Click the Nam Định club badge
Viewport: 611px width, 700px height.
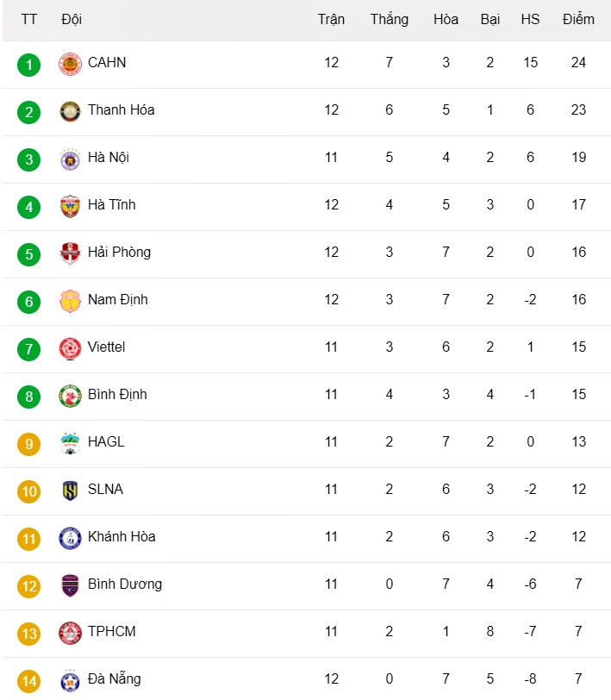70,301
